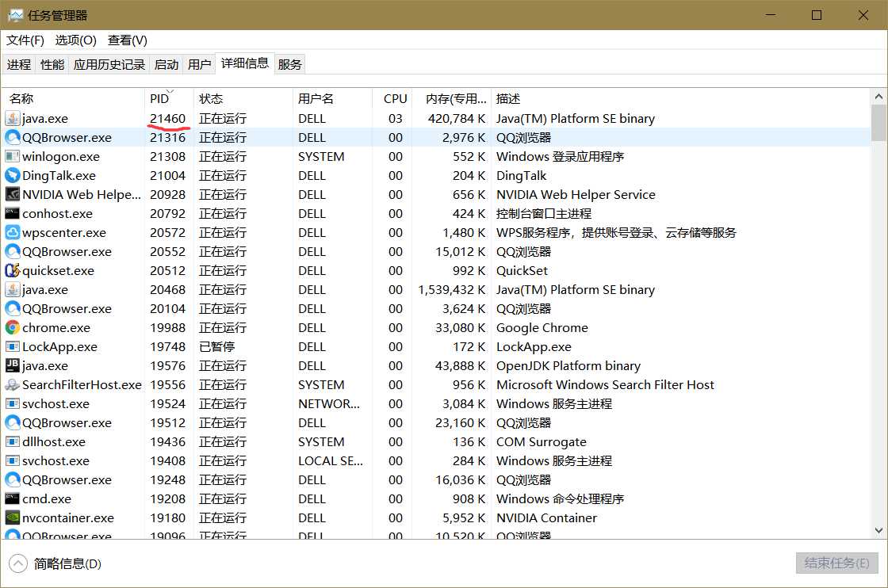The image size is (888, 588).
Task: Select the quickset.exe process name
Action: [58, 270]
